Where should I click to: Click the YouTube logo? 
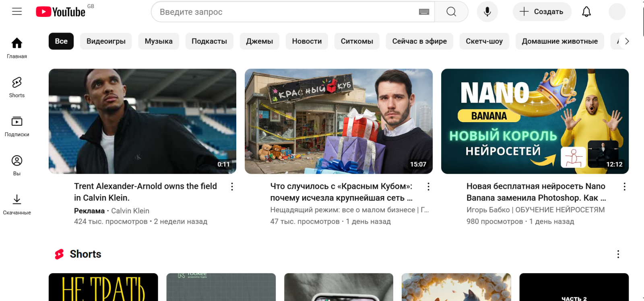tap(61, 12)
